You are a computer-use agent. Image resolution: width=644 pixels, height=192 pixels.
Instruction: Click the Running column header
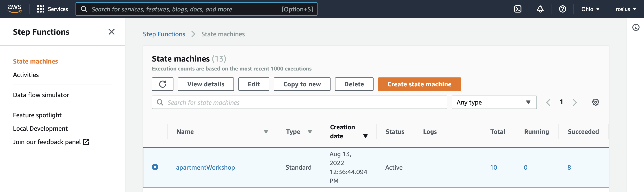point(536,132)
